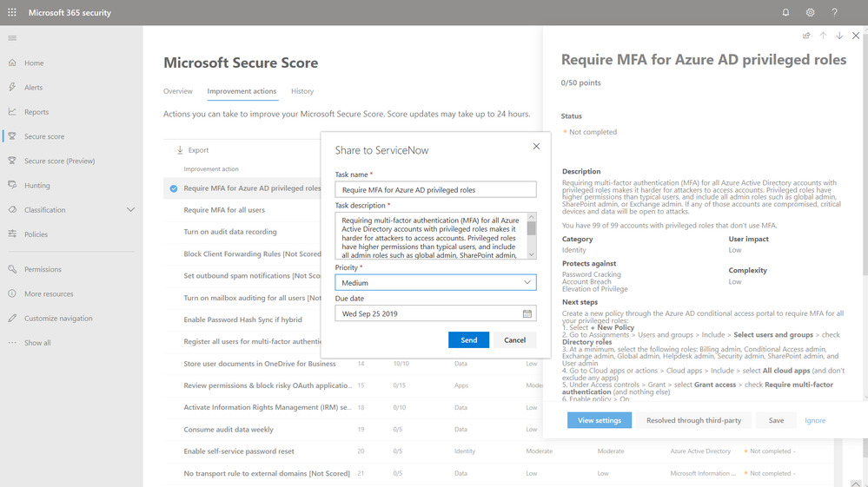Close the Share to ServiceNow dialog
This screenshot has width=868, height=487.
tap(536, 147)
